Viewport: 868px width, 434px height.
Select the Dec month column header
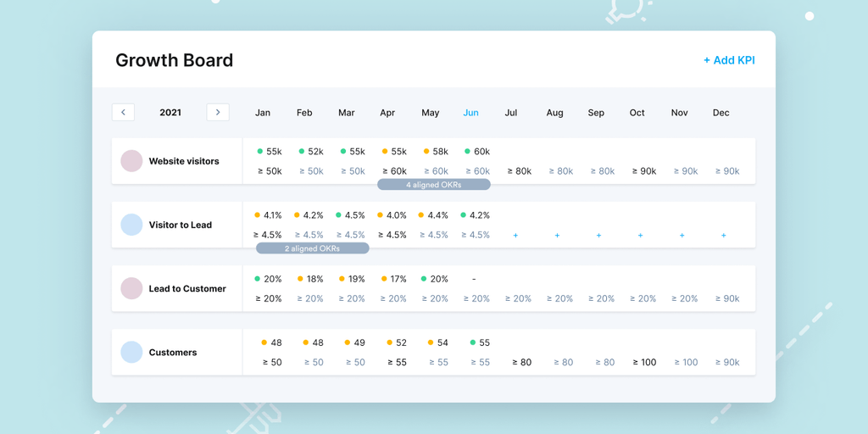pyautogui.click(x=721, y=113)
